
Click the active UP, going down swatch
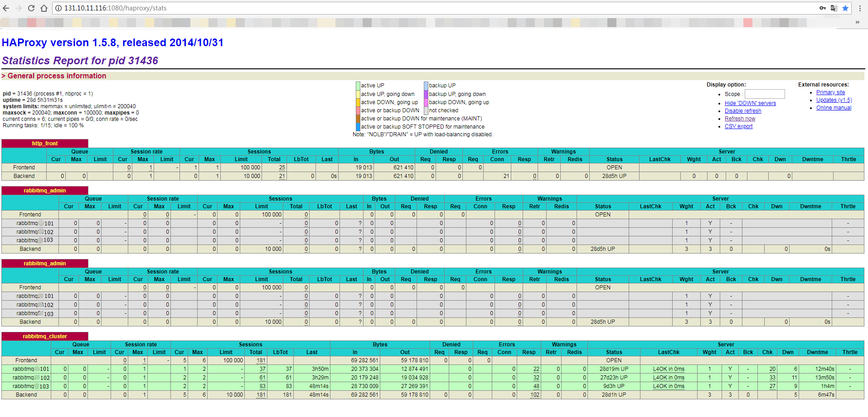358,94
